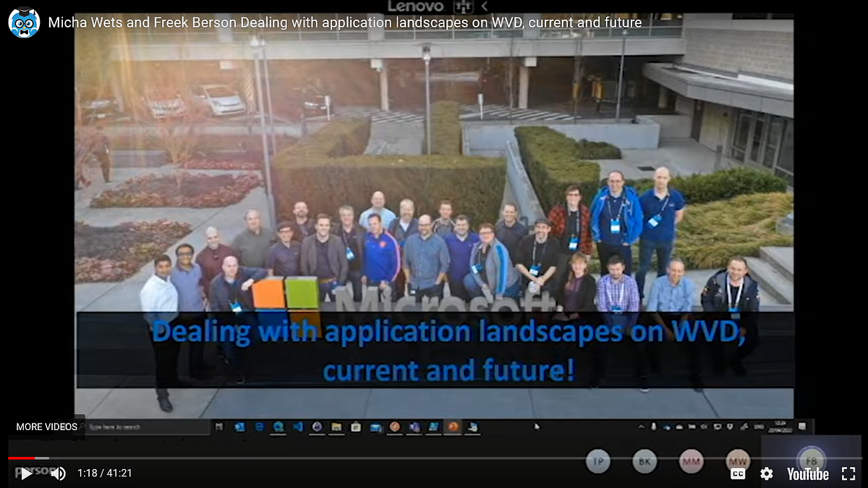Enter fullscreen mode
This screenshot has width=868, height=488.
849,474
